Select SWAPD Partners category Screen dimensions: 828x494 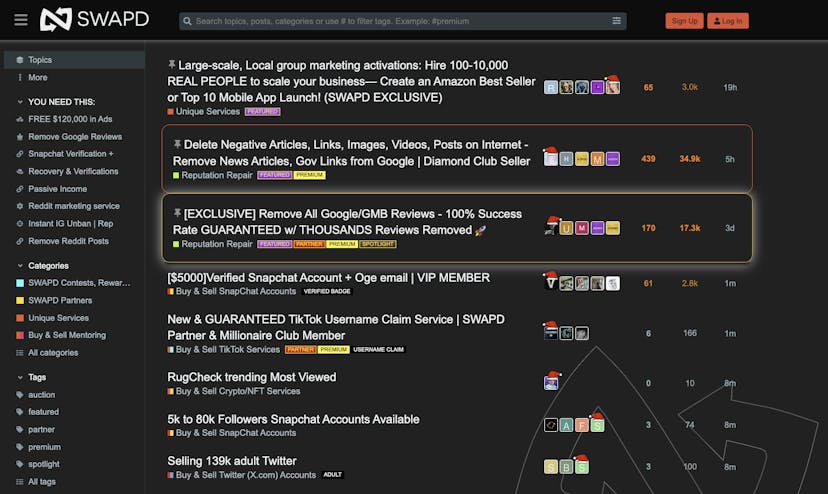tap(60, 300)
